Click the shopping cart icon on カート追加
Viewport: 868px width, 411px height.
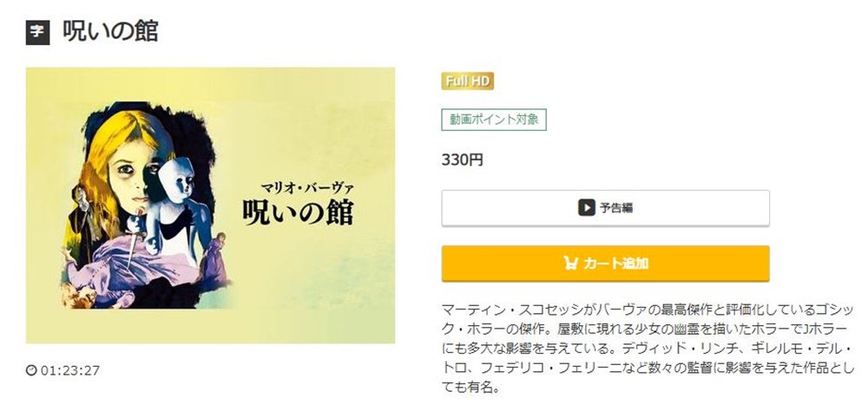click(571, 264)
